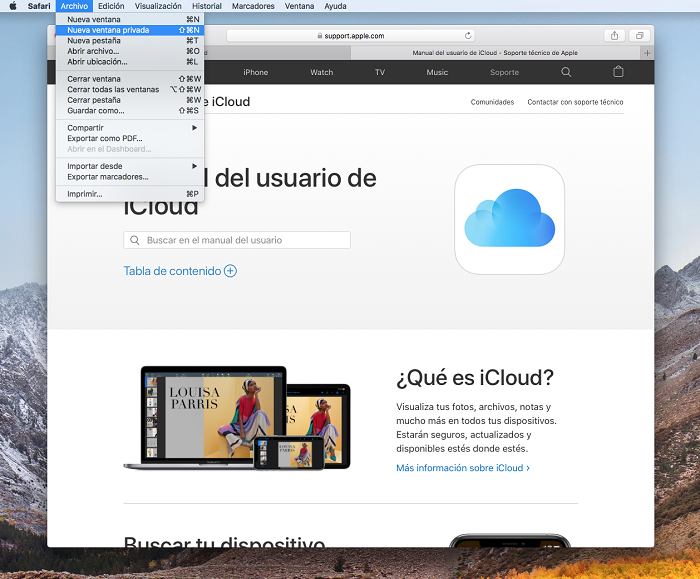Expand Tabla de contenido plus icon
This screenshot has height=579, width=700.
[230, 271]
